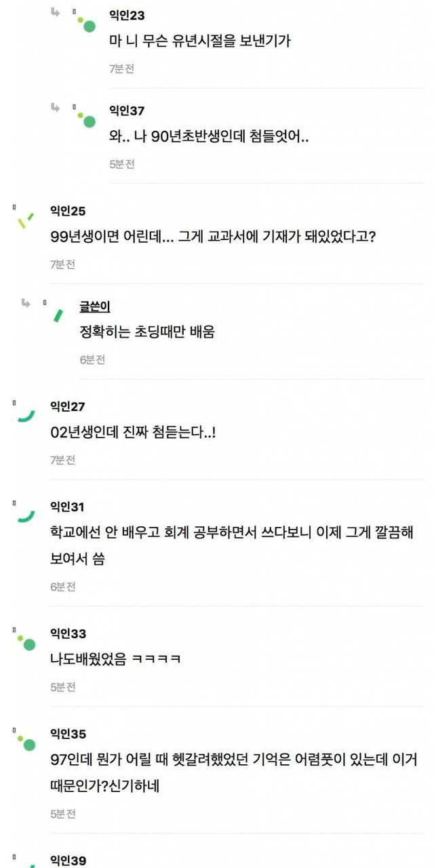Image resolution: width=434 pixels, height=868 pixels.
Task: Click the avatar next to 익인33
Action: [x=26, y=642]
